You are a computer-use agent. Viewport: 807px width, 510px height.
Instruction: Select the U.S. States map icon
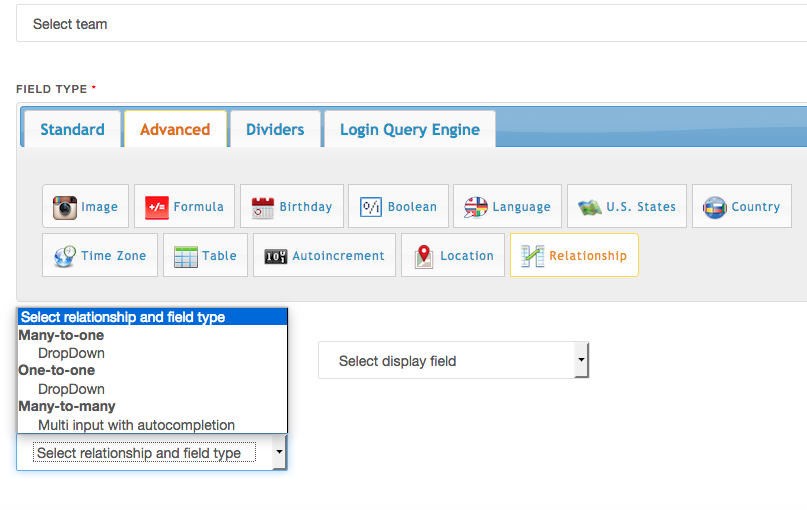pyautogui.click(x=590, y=207)
